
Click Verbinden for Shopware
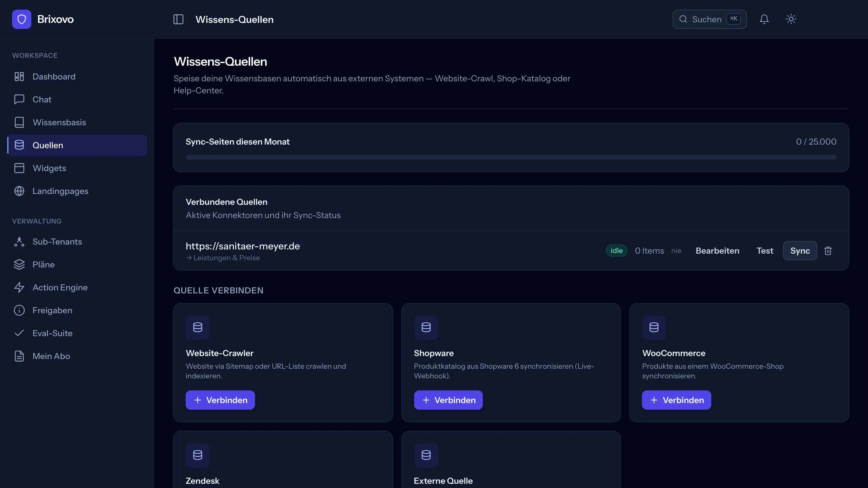(448, 400)
